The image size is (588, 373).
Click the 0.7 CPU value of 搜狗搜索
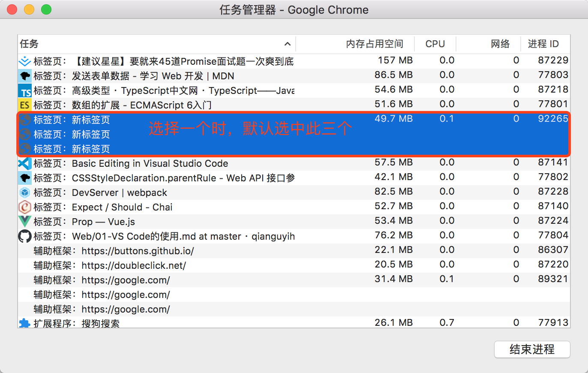(x=447, y=322)
